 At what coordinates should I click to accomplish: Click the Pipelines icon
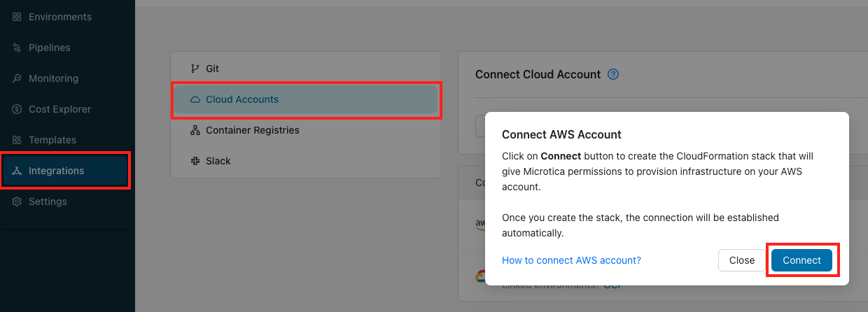[x=17, y=48]
